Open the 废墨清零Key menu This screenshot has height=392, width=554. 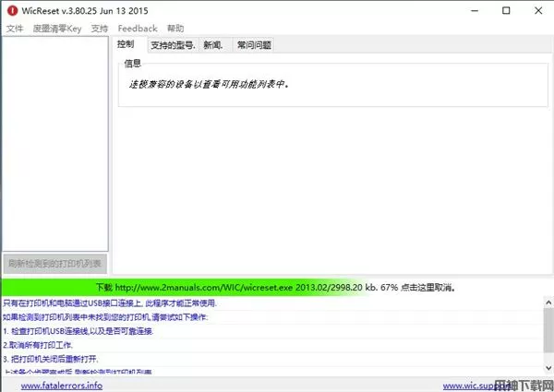(57, 29)
